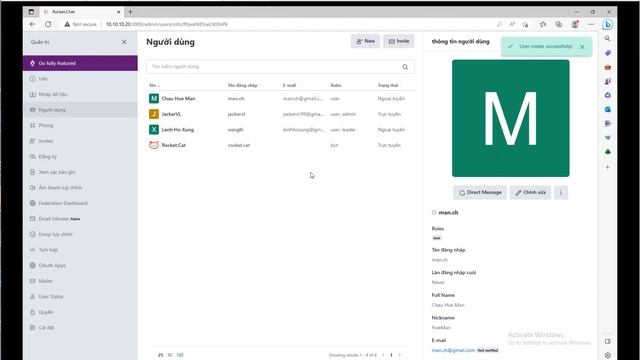Image resolution: width=640 pixels, height=360 pixels.
Task: Click the Not secure warning indicator
Action: [80, 24]
